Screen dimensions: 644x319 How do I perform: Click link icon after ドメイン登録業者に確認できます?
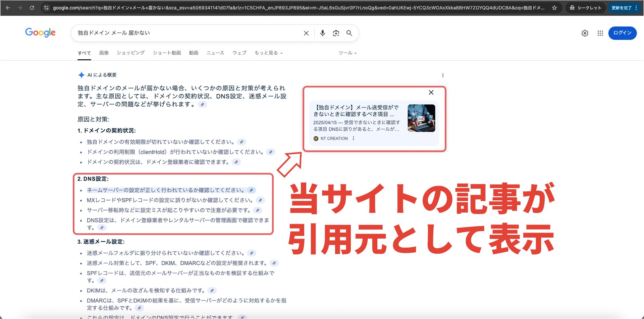pos(236,162)
